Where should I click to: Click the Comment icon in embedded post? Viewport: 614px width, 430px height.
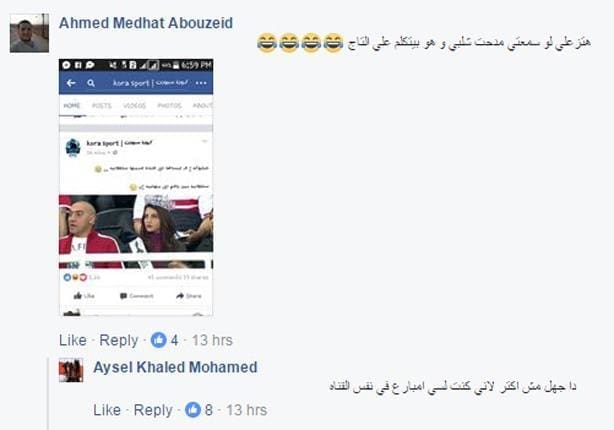click(123, 296)
